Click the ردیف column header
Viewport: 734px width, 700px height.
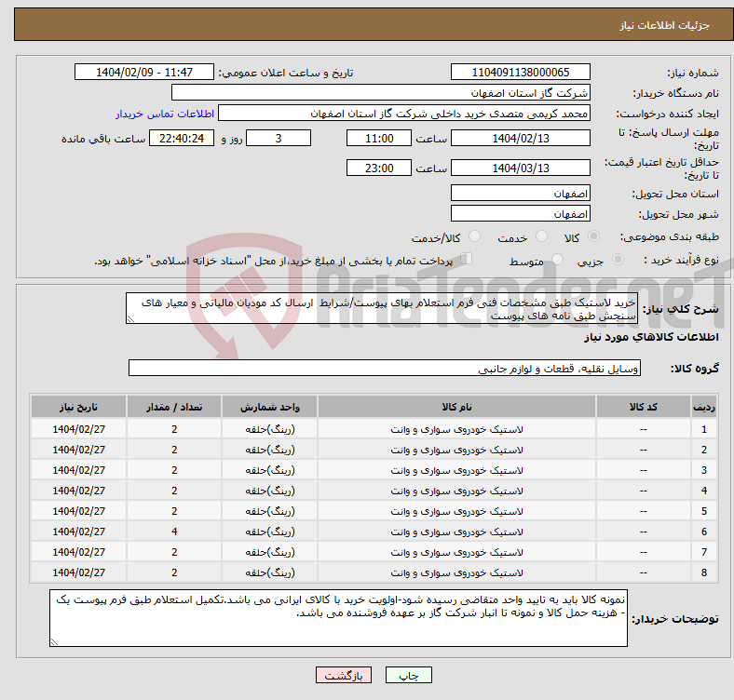pyautogui.click(x=703, y=407)
